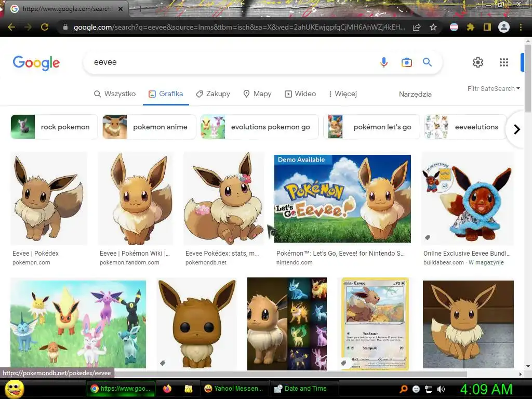Click the buildabear.com source link
This screenshot has width=532, height=399.
[444, 262]
